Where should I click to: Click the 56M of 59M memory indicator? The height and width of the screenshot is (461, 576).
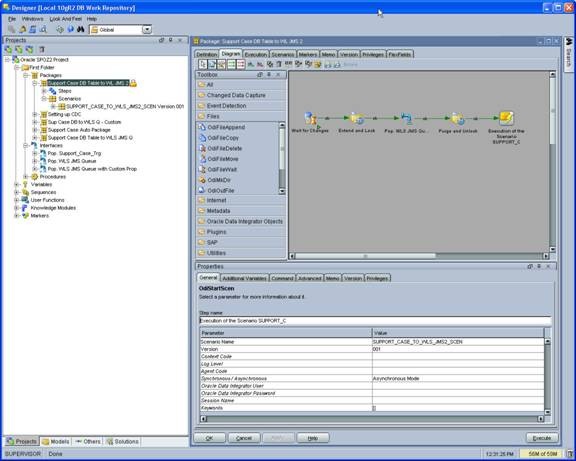coord(542,454)
